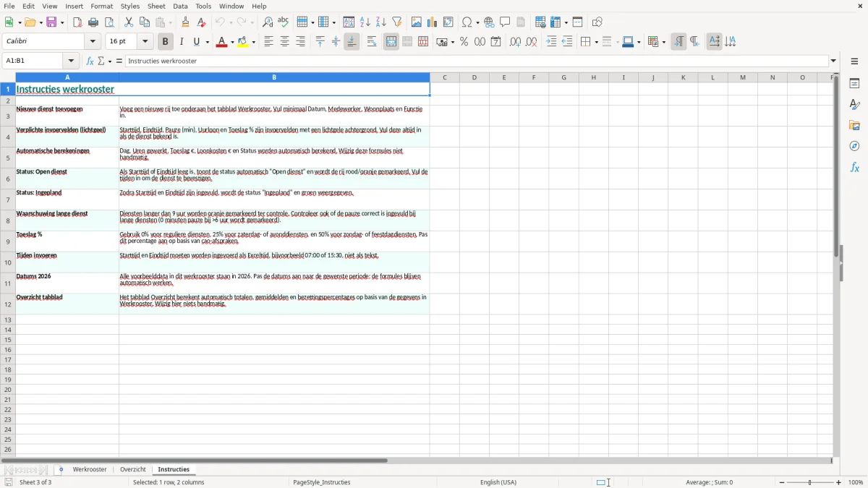The height and width of the screenshot is (488, 868).
Task: Open the Function Wizard fx icon
Action: [90, 61]
